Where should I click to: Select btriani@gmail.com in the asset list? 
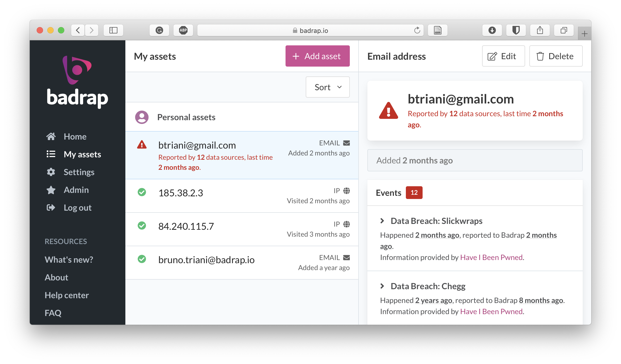click(242, 155)
